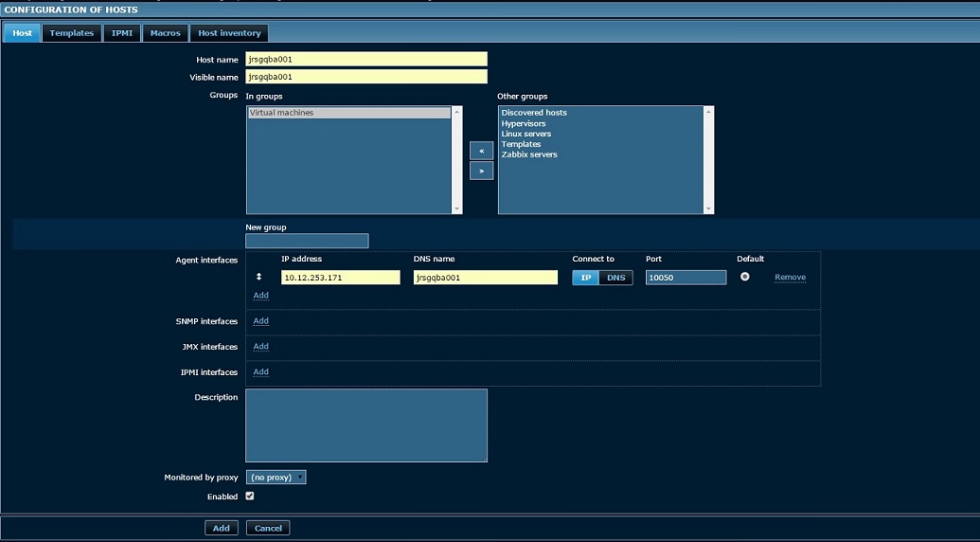Set Connect to option to IP

click(x=586, y=278)
